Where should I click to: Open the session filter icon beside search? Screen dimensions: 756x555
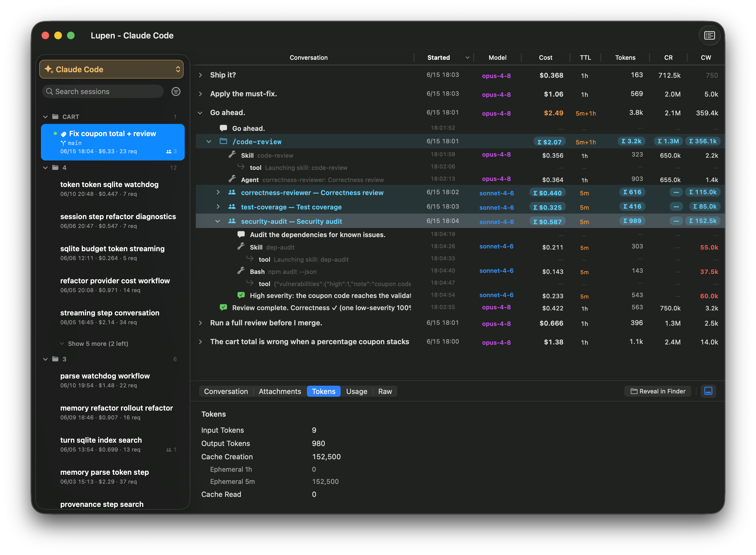tap(176, 91)
